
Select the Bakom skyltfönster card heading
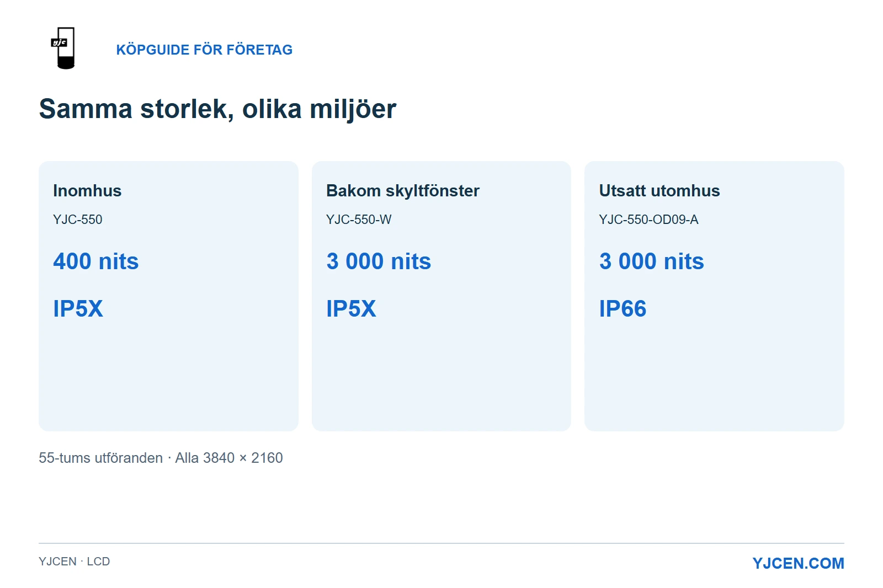403,191
